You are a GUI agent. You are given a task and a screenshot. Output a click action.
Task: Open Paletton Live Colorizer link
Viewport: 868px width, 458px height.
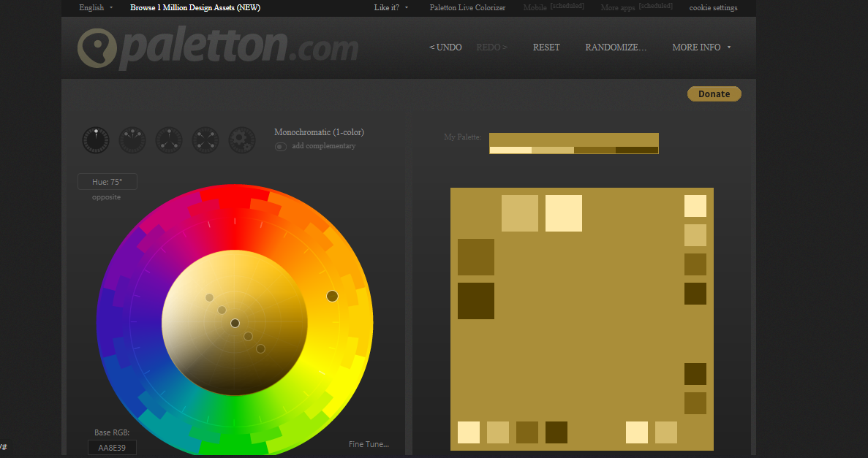pyautogui.click(x=467, y=8)
